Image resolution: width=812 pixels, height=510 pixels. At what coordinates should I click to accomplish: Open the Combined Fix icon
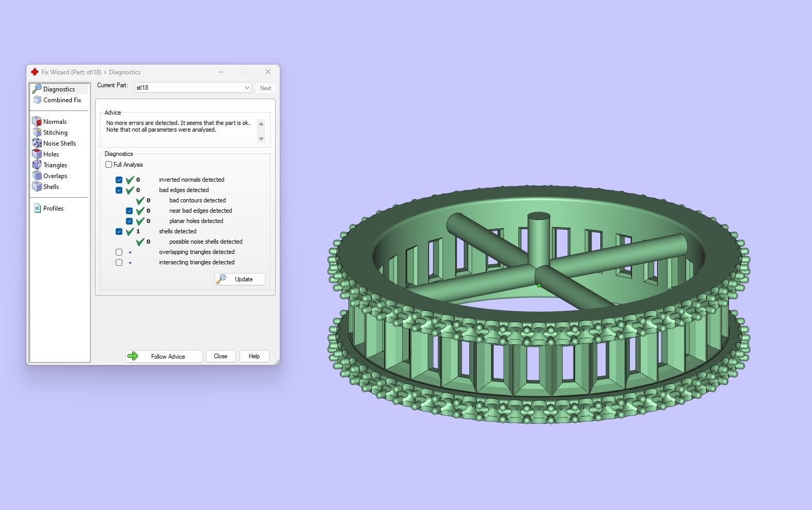[37, 100]
